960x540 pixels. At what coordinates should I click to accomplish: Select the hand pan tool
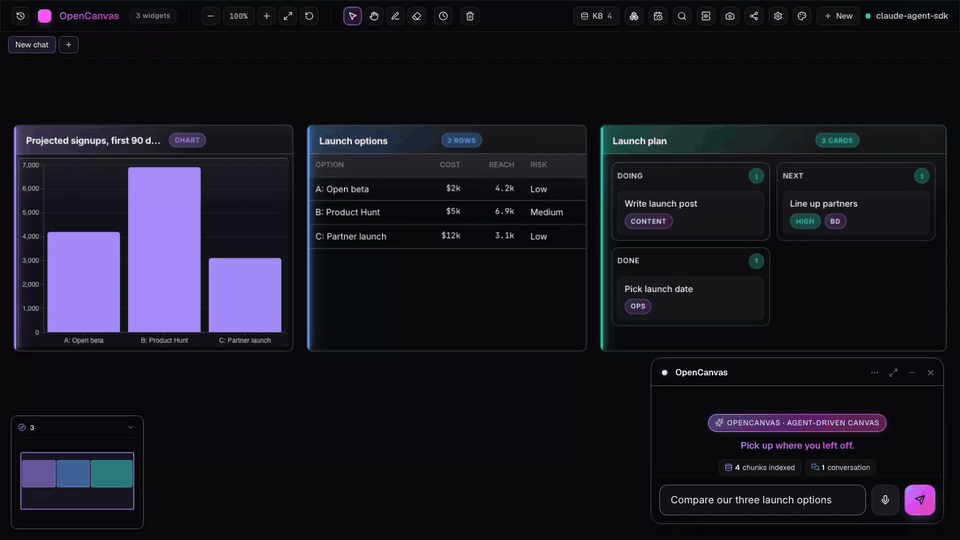click(x=374, y=16)
